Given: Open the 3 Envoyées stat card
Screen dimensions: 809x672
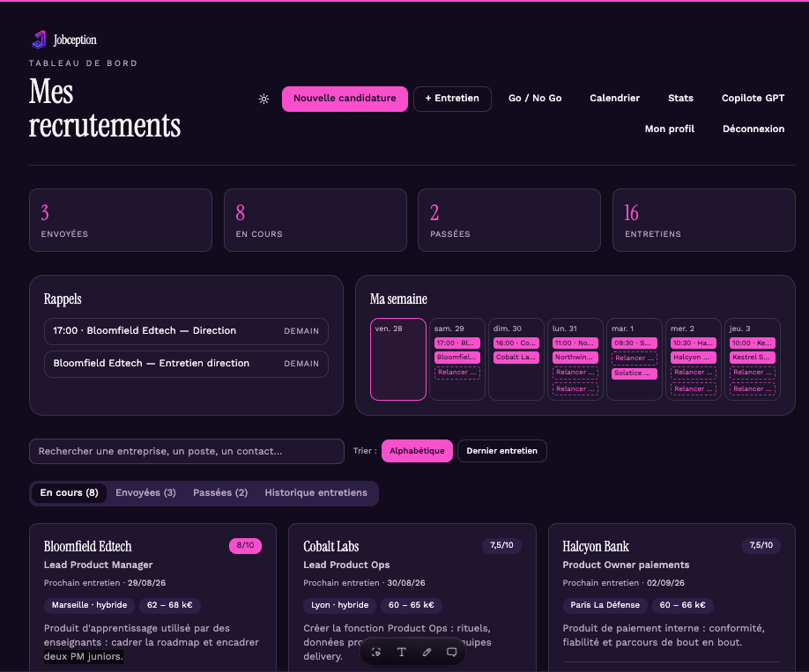Looking at the screenshot, I should tap(121, 220).
